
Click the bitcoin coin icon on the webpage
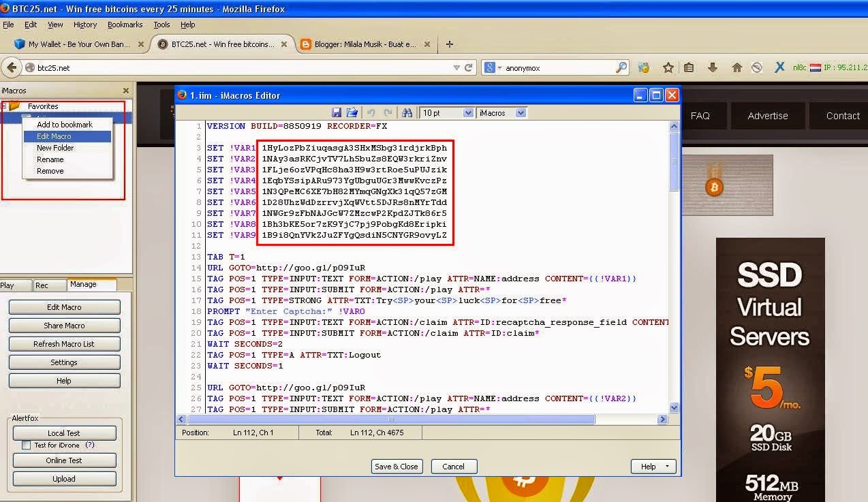[714, 187]
